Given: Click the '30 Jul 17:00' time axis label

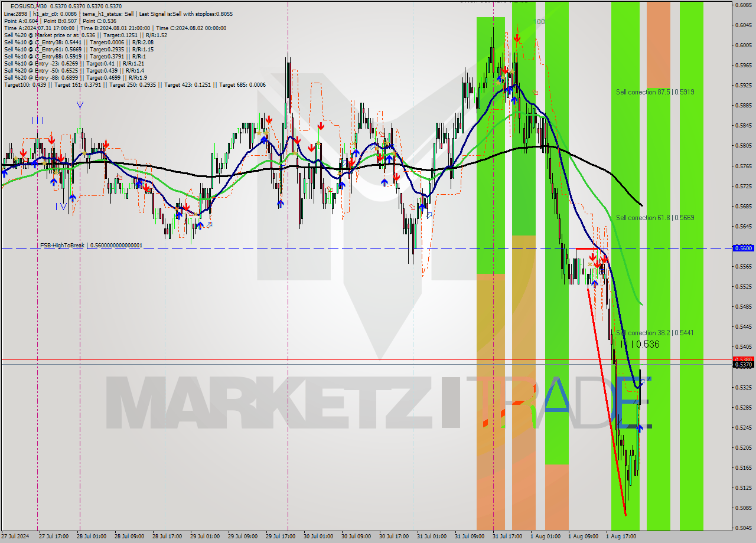Looking at the screenshot, I should [395, 537].
